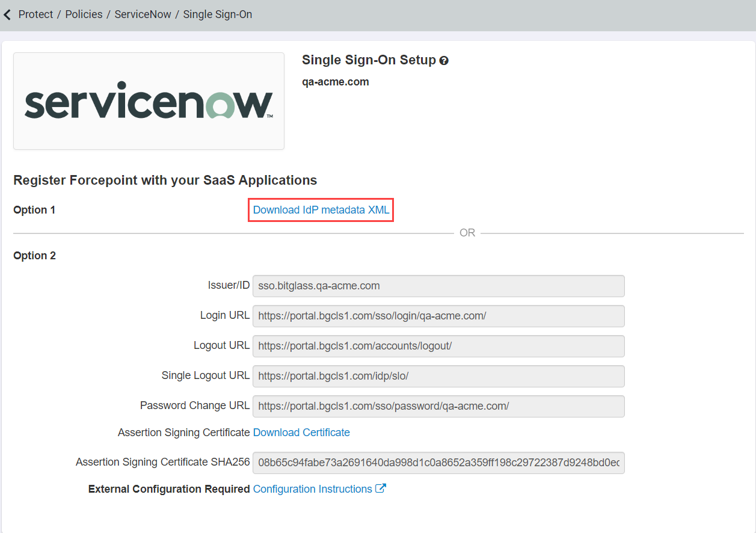
Task: Click the Logout URL field
Action: point(439,346)
